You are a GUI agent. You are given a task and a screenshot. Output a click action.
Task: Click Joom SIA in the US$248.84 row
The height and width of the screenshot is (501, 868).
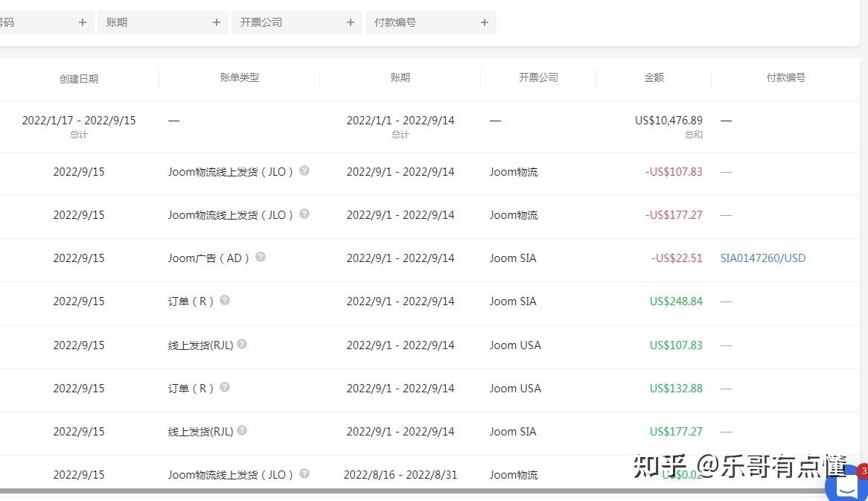tap(513, 301)
